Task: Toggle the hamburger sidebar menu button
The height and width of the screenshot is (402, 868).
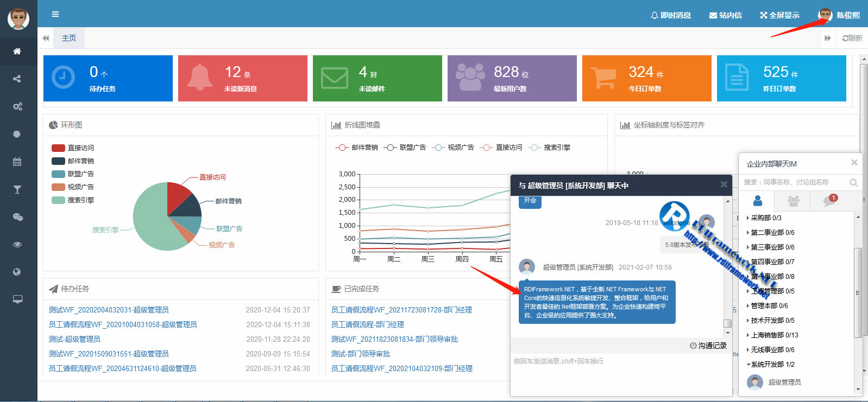Action: coord(55,14)
